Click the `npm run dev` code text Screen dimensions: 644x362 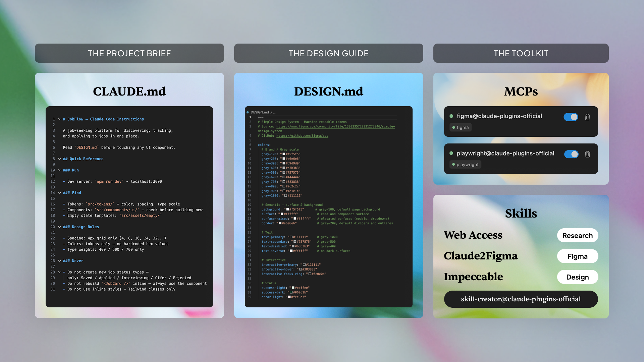point(109,182)
